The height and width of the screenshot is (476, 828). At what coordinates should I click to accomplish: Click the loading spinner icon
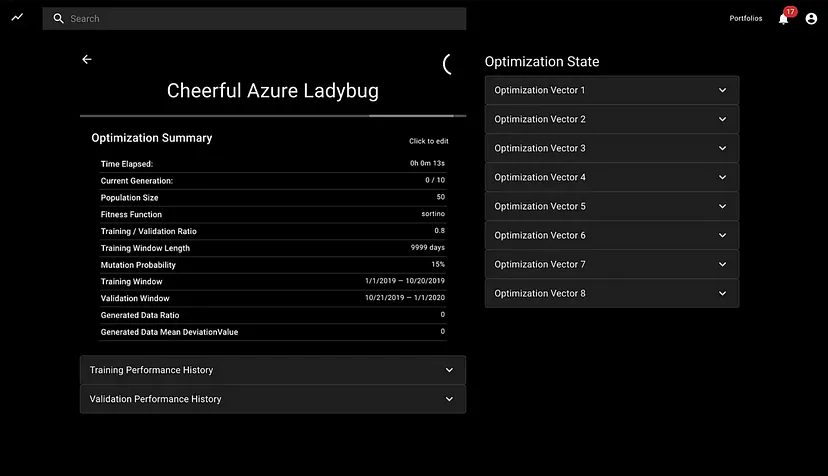click(449, 64)
